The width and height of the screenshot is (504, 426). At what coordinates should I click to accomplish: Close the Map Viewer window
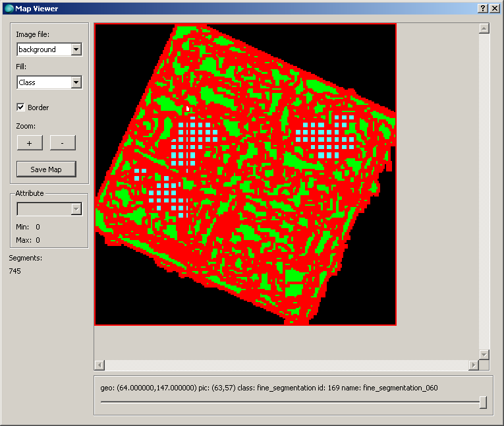click(x=494, y=8)
